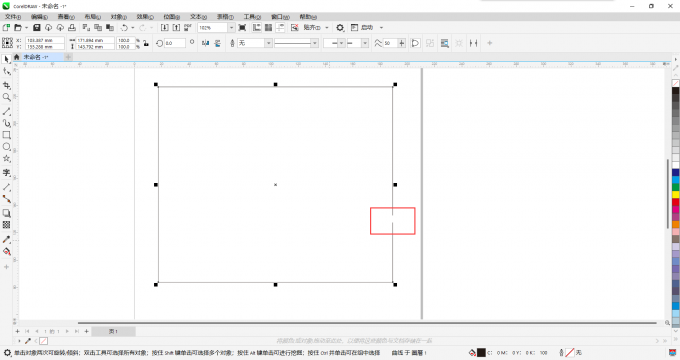The image size is (680, 360).
Task: Toggle the rulers display button
Action: click(257, 28)
